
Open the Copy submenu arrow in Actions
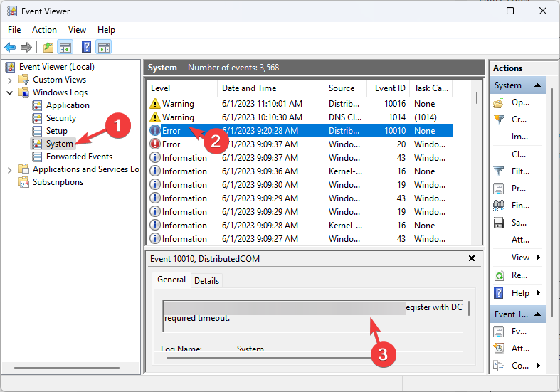coord(538,366)
